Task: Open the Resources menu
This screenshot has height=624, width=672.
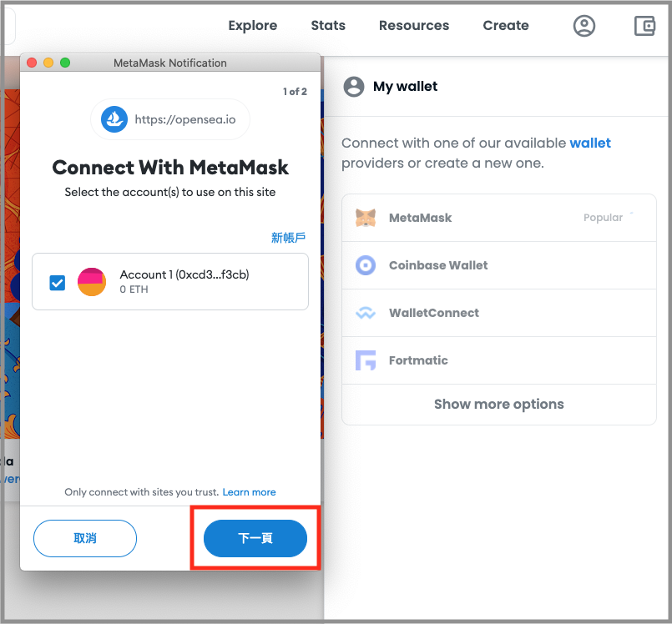Action: click(414, 26)
